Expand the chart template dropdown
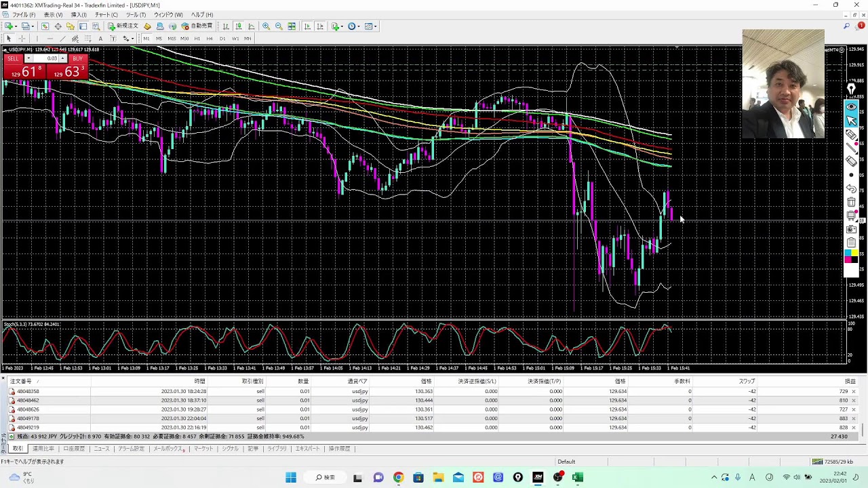The width and height of the screenshot is (868, 488). tap(375, 26)
